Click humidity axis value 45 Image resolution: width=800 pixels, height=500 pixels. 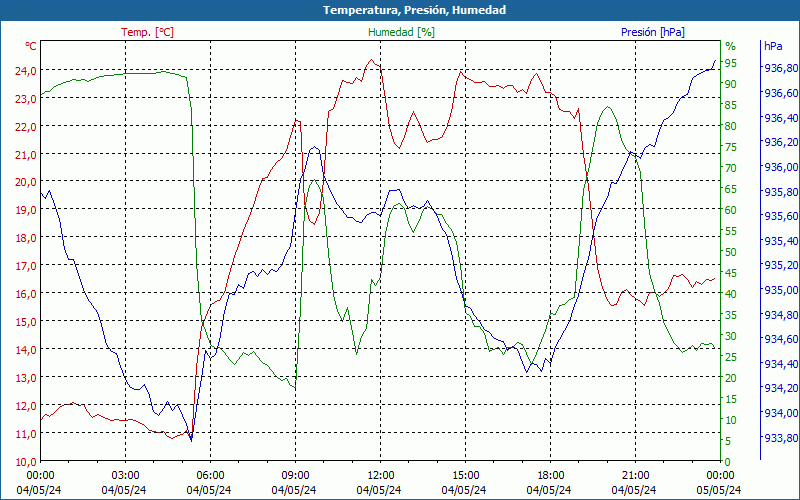pyautogui.click(x=731, y=273)
